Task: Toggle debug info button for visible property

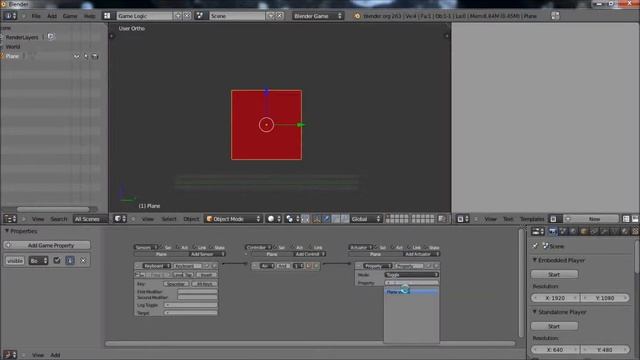Action: pos(70,260)
